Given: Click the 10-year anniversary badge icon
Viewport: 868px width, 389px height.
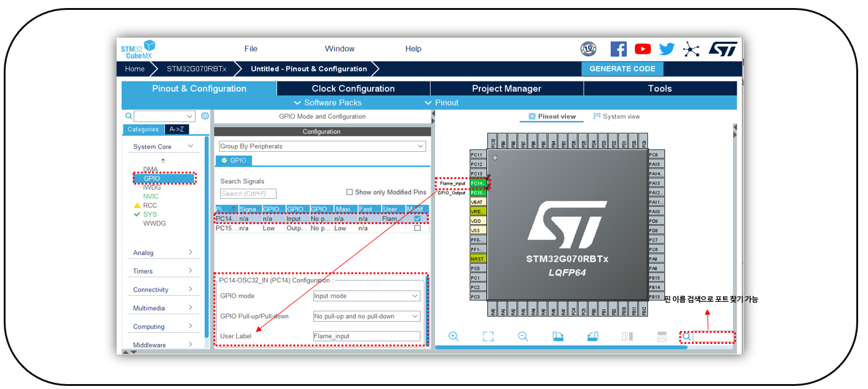Looking at the screenshot, I should pyautogui.click(x=589, y=49).
